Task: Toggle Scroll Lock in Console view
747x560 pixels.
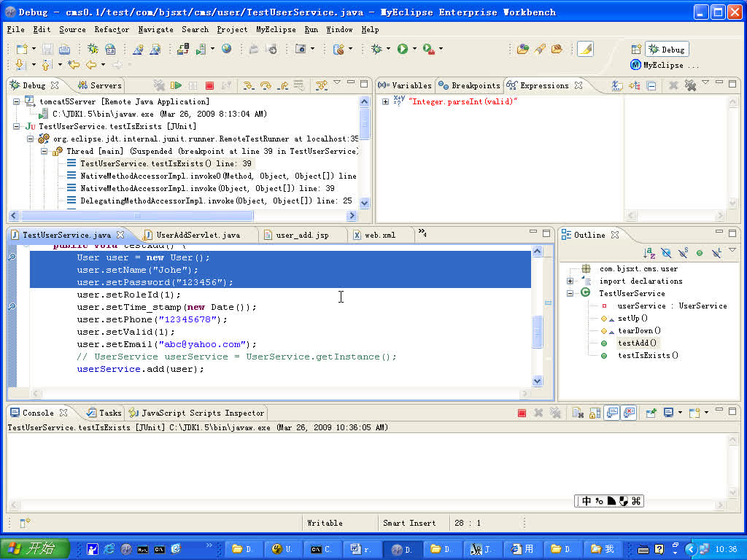Action: point(595,413)
